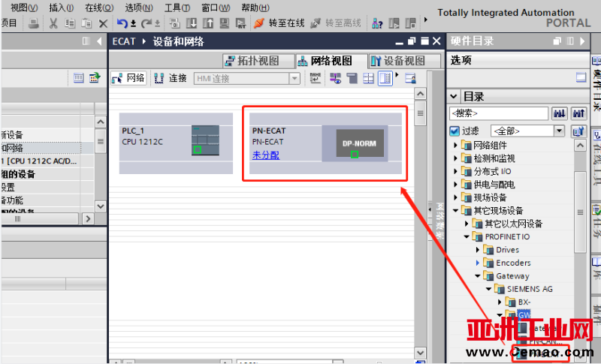Click the Undo arrow icon
This screenshot has width=601, height=364.
[122, 23]
